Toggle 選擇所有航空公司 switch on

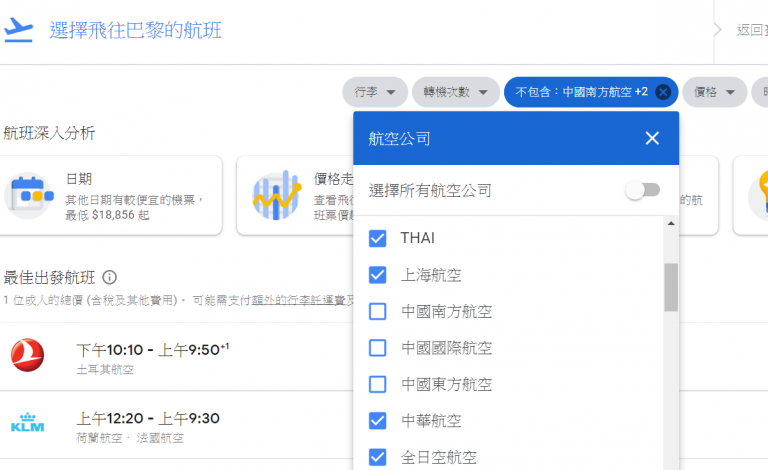643,190
